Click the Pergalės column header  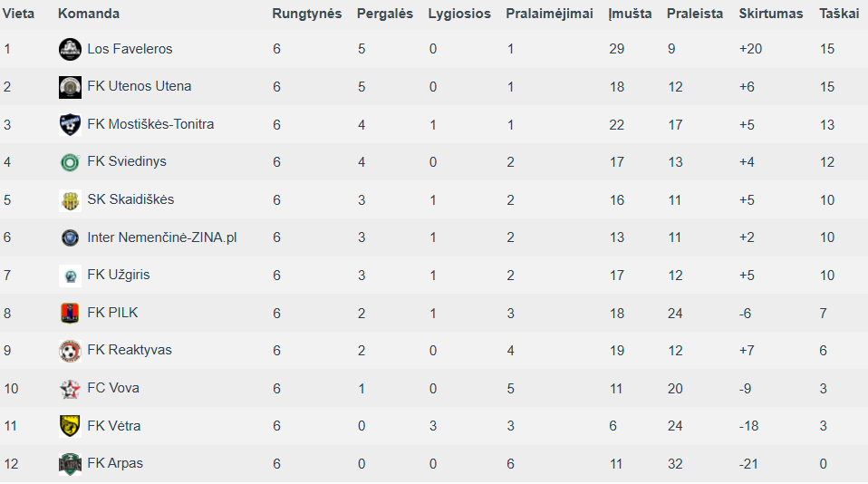pyautogui.click(x=385, y=14)
